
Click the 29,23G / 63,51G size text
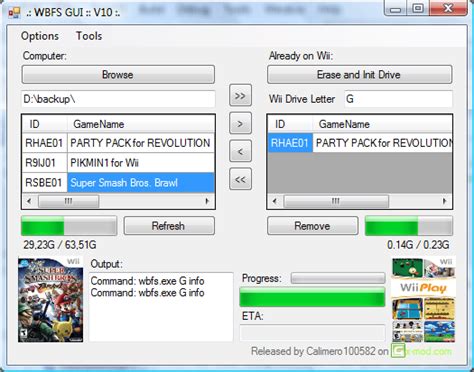[x=60, y=245]
